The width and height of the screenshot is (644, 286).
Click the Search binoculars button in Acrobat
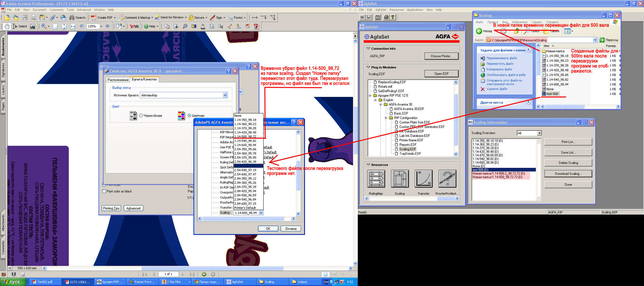pos(77,18)
